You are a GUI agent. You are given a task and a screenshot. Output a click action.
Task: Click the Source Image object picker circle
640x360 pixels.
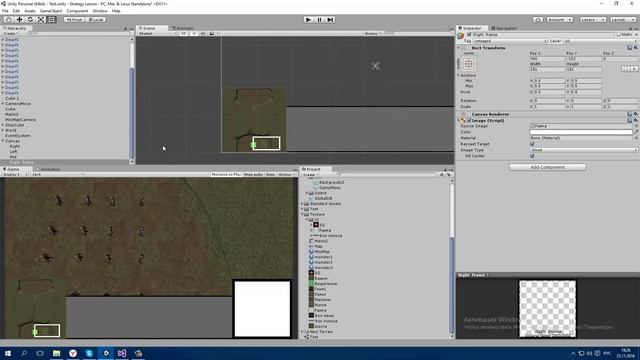tap(636, 126)
